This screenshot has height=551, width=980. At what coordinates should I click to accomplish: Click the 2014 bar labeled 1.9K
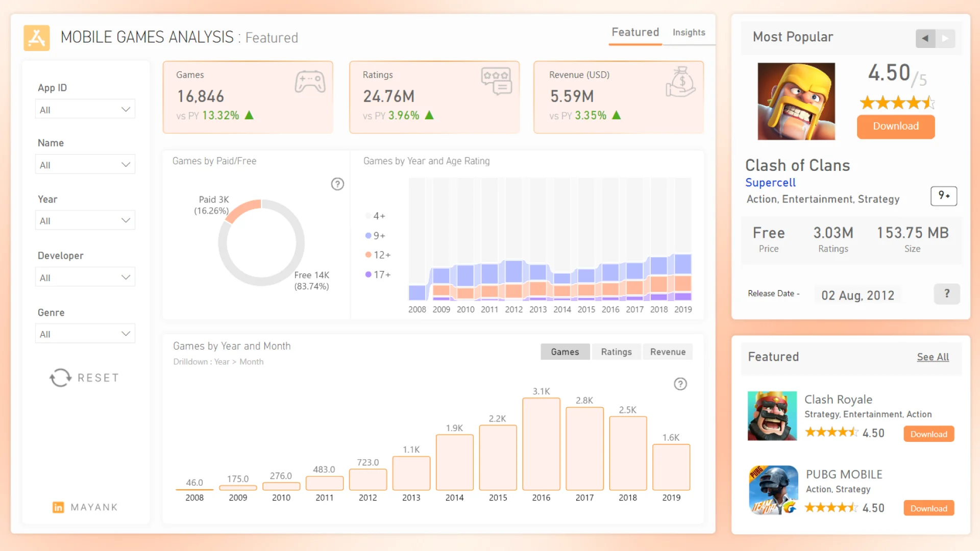[x=454, y=463]
